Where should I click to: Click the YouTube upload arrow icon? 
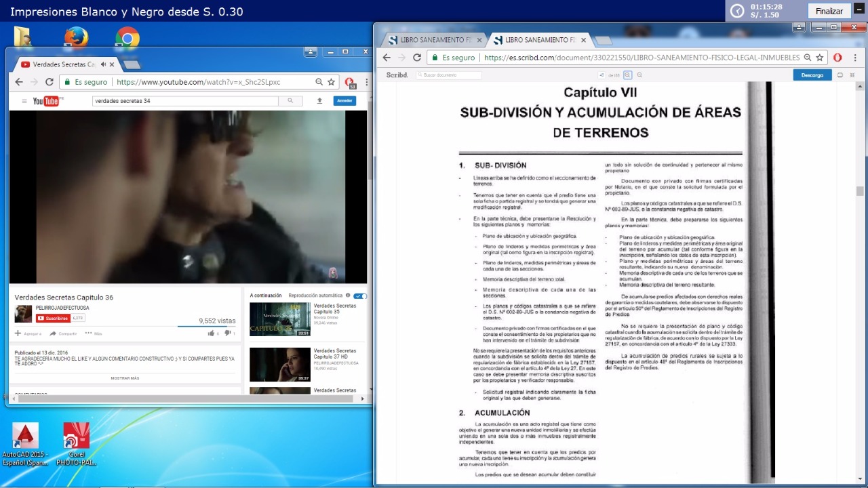319,101
